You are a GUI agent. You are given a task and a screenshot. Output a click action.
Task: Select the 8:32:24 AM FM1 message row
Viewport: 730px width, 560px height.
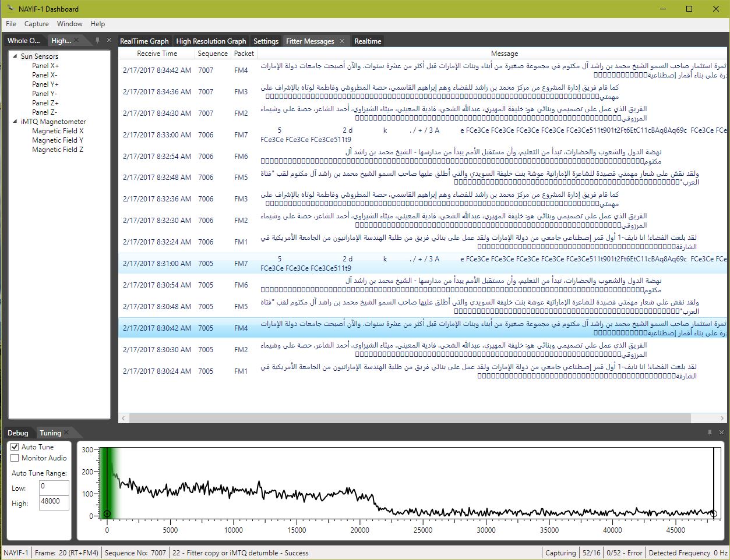(422, 242)
